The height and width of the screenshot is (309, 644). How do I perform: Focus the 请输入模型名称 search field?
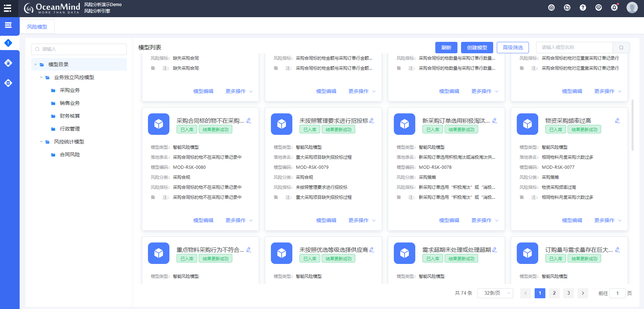point(575,48)
